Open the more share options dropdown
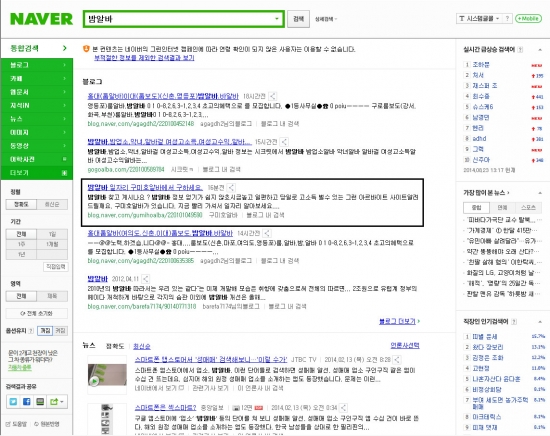Screen dimensions: 550x436 pos(56,402)
